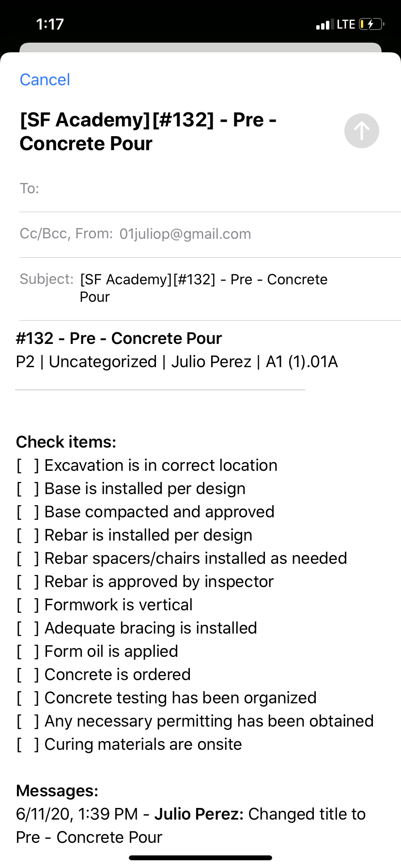Tap the bold email title heading
The width and height of the screenshot is (401, 868).
148,132
